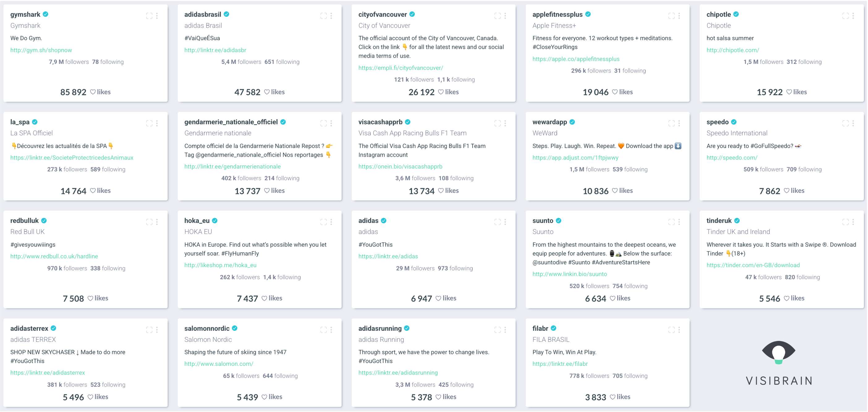Expand the visacashapprb card view
Screen dimensions: 868x412
[x=498, y=123]
